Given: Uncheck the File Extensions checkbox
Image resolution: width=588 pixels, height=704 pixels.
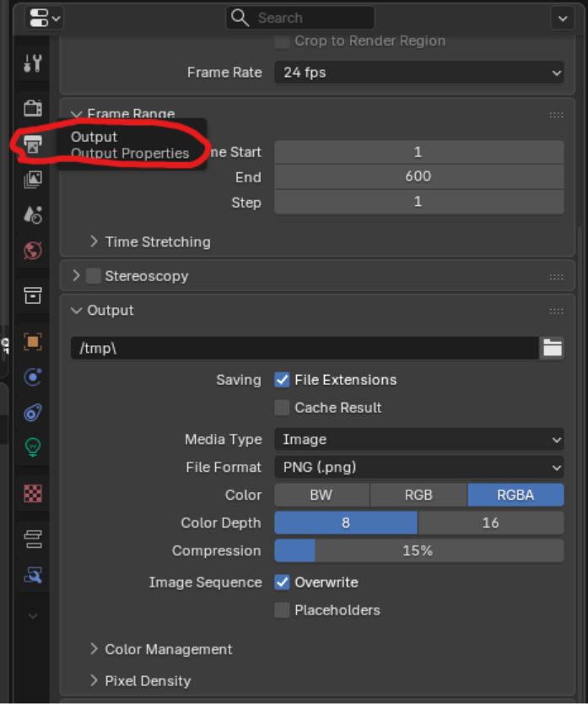Looking at the screenshot, I should (282, 380).
